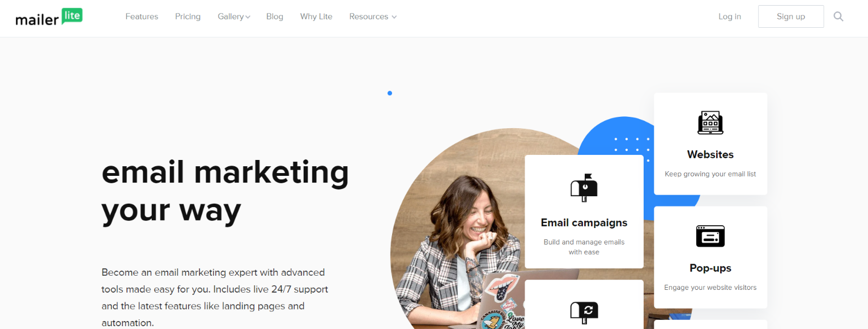Open the Why Lite page
This screenshot has width=868, height=329.
point(316,16)
